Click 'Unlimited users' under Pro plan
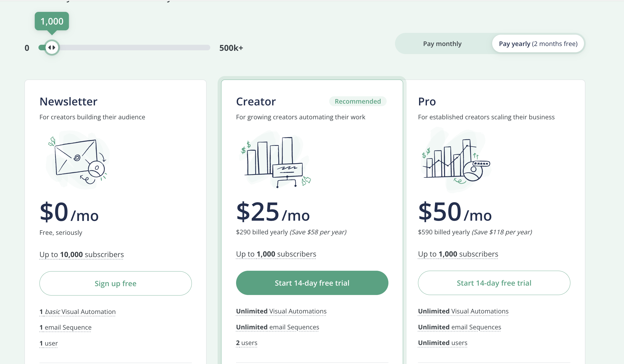The image size is (624, 364). tap(442, 343)
